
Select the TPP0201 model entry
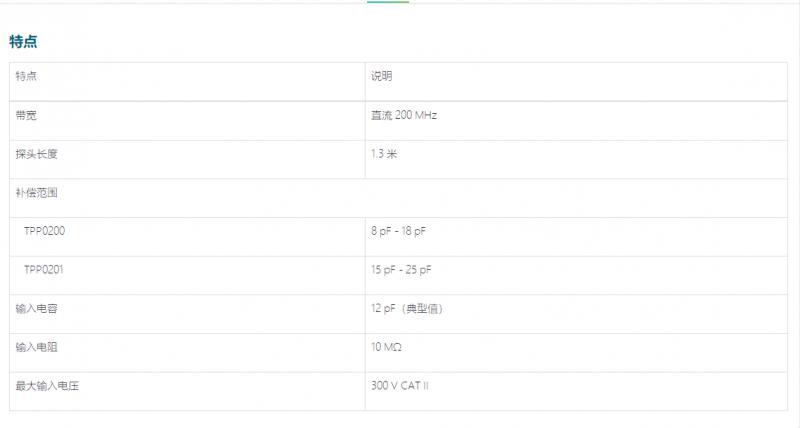pyautogui.click(x=44, y=270)
